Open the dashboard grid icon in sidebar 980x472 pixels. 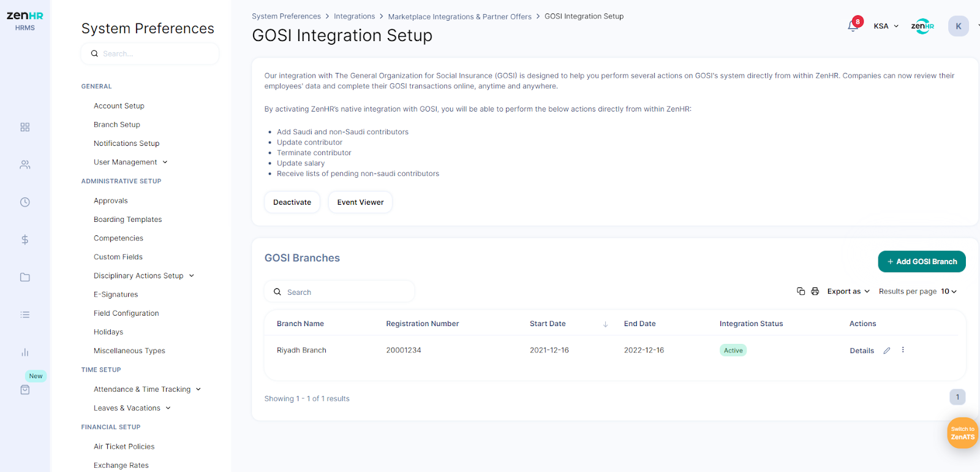(x=24, y=127)
